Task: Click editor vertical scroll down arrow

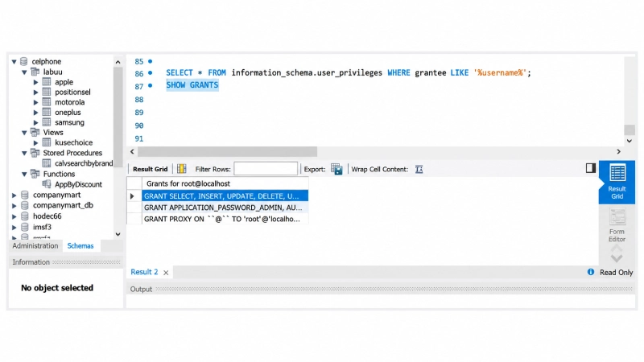Action: click(x=630, y=141)
